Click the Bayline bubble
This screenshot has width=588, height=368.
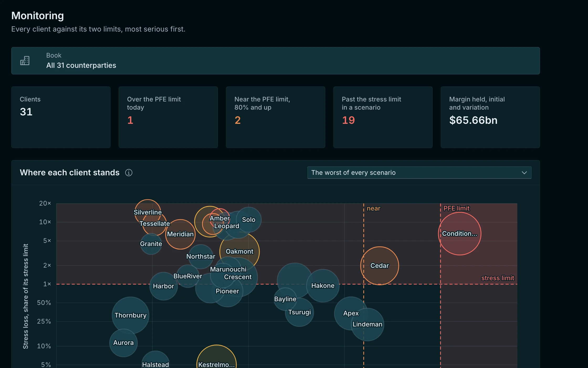[285, 299]
